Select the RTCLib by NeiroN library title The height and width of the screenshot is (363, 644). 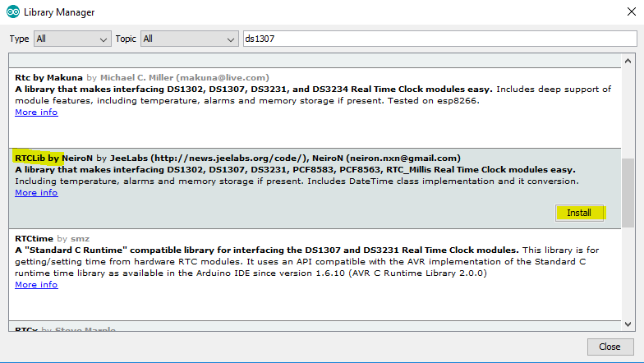tap(54, 158)
